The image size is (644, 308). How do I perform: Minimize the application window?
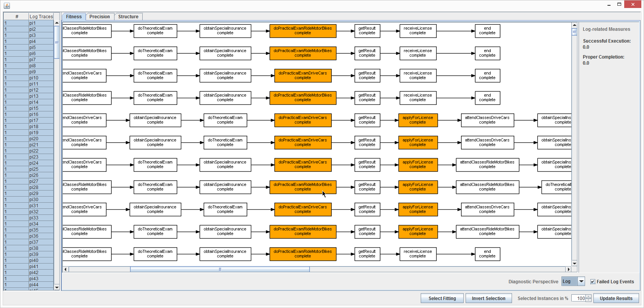coord(609,5)
